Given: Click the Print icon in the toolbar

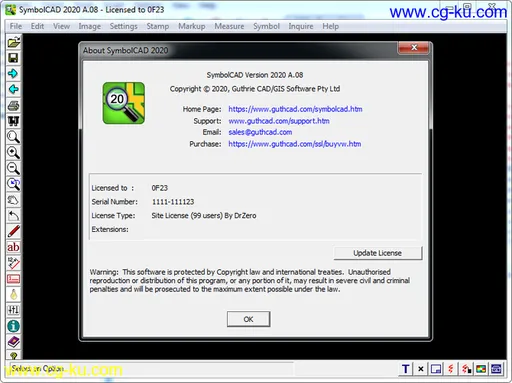Looking at the screenshot, I should (13, 105).
